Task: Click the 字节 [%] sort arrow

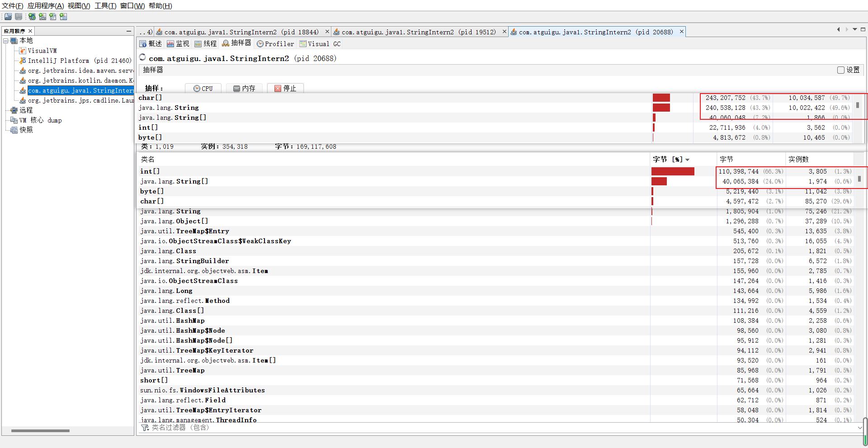Action: [688, 160]
